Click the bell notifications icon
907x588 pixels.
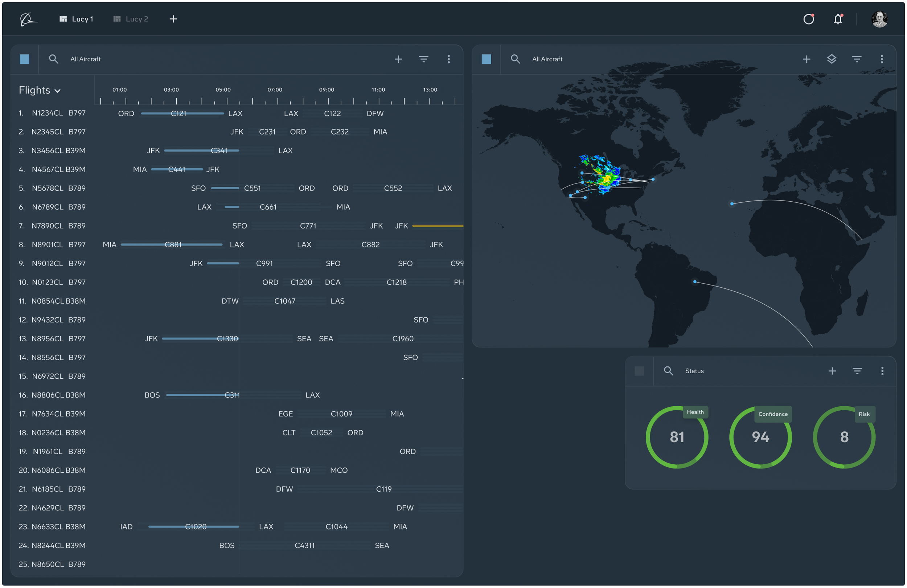click(x=838, y=19)
